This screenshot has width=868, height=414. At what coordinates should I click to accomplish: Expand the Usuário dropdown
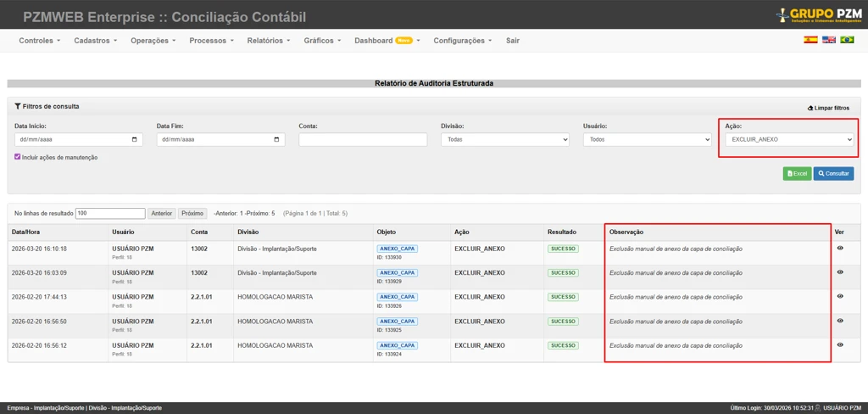pyautogui.click(x=648, y=140)
